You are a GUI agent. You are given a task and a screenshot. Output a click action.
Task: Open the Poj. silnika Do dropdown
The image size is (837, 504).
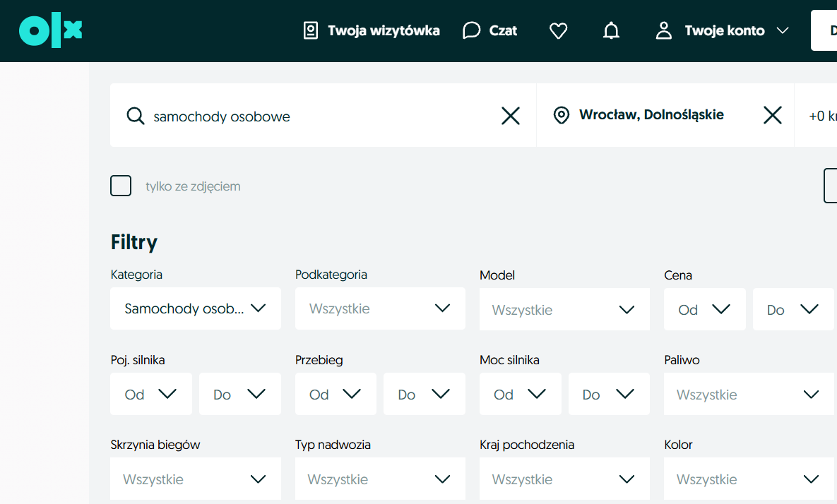coord(239,394)
